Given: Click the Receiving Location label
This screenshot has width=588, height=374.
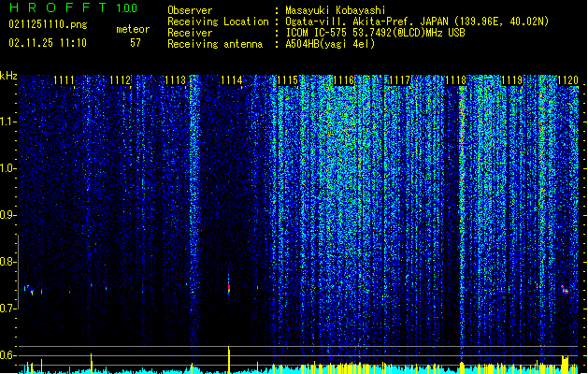Looking at the screenshot, I should [x=218, y=22].
